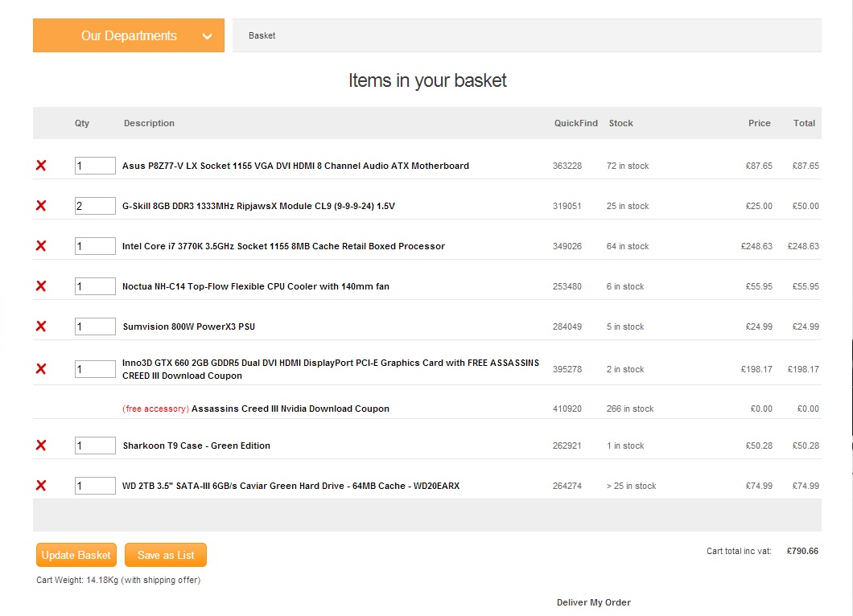Edit quantity for WD 2TB hard drive

point(95,486)
